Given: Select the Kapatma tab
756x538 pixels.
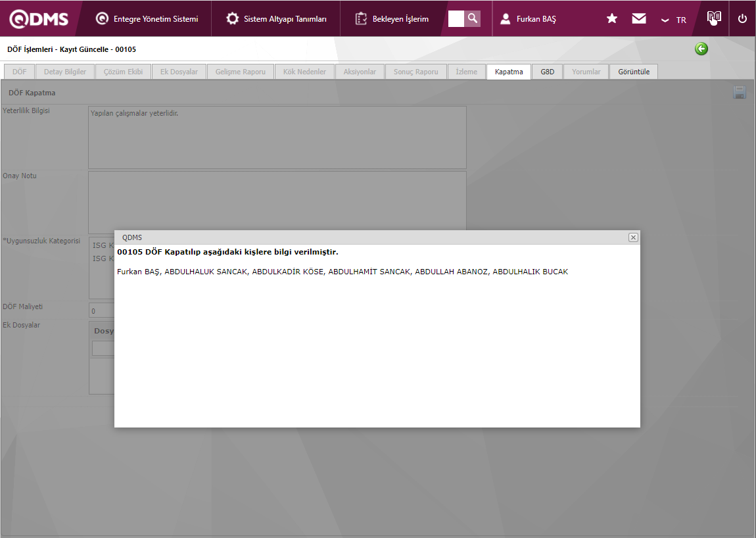Looking at the screenshot, I should point(509,72).
